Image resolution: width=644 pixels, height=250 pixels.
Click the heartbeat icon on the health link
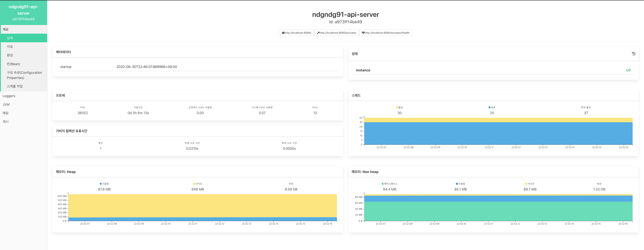point(363,33)
